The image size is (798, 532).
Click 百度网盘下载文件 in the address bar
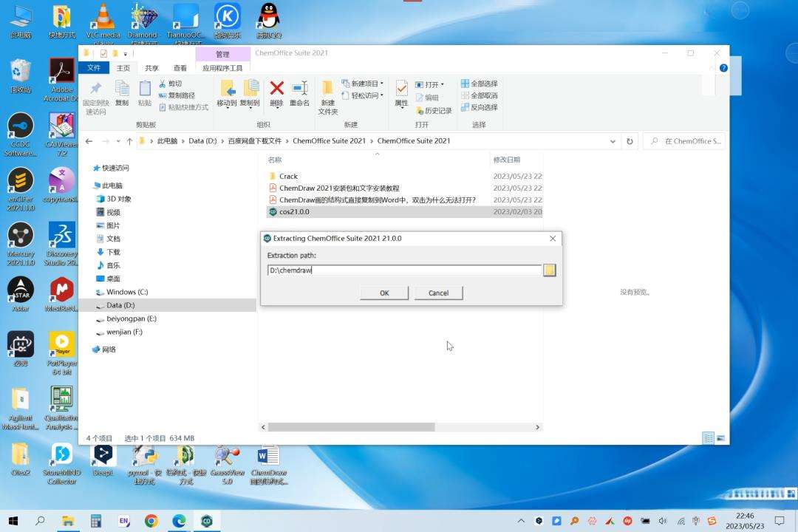click(x=254, y=141)
